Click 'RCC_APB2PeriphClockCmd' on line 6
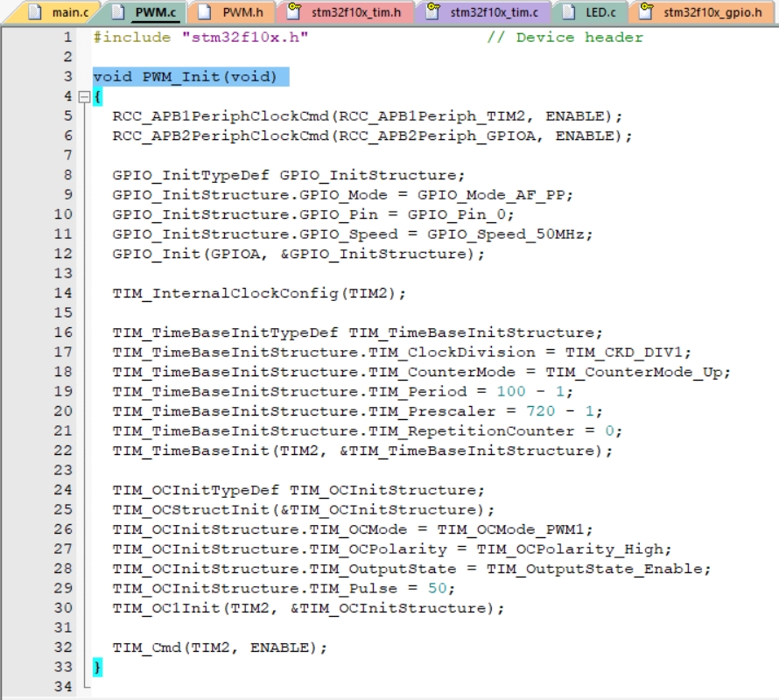 pos(221,136)
